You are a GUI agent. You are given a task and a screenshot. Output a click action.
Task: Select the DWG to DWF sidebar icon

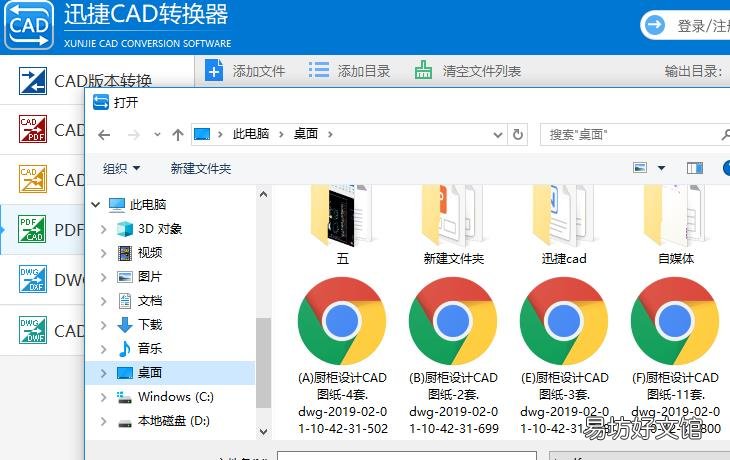[x=33, y=330]
